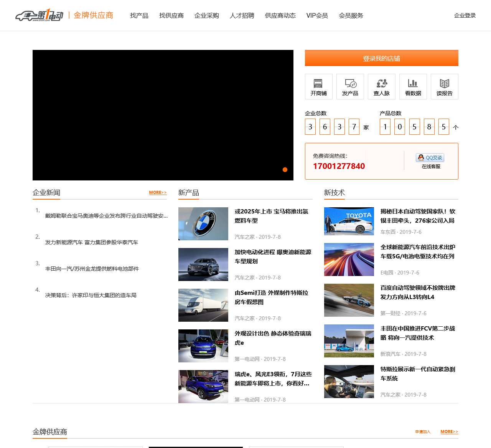Click the 申请加入 link
The image size is (491, 448).
click(423, 431)
